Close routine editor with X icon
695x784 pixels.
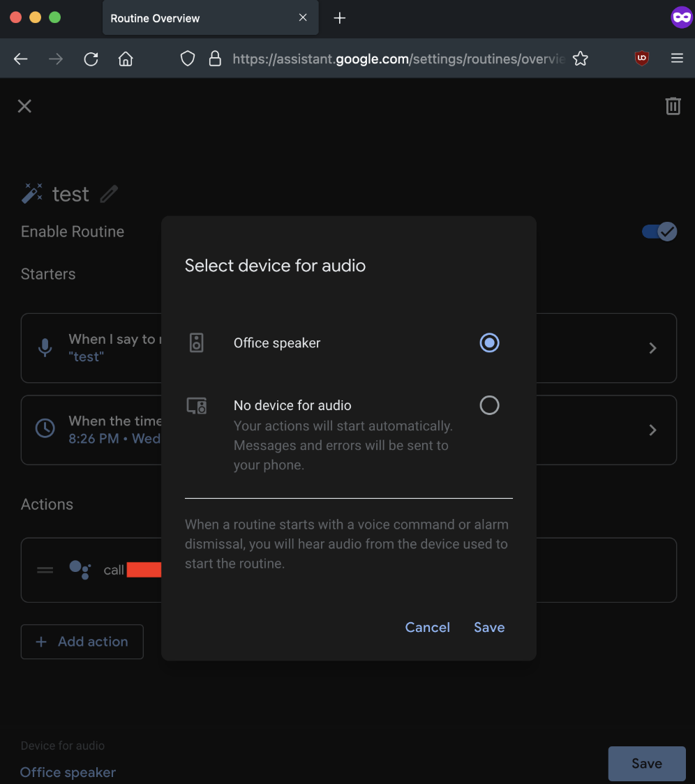[24, 106]
